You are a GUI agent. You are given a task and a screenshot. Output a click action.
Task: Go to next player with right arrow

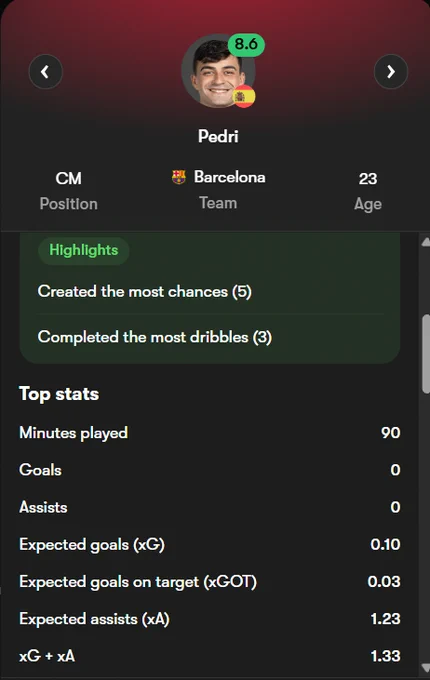[x=391, y=72]
